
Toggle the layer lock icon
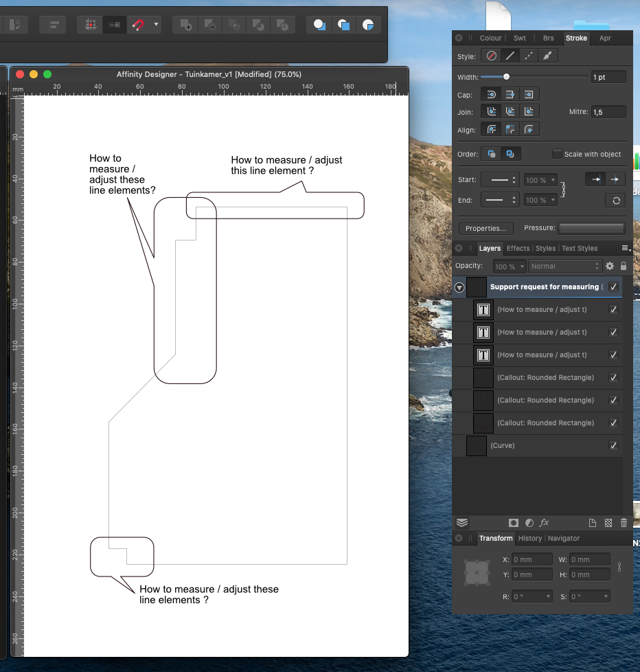click(x=624, y=266)
